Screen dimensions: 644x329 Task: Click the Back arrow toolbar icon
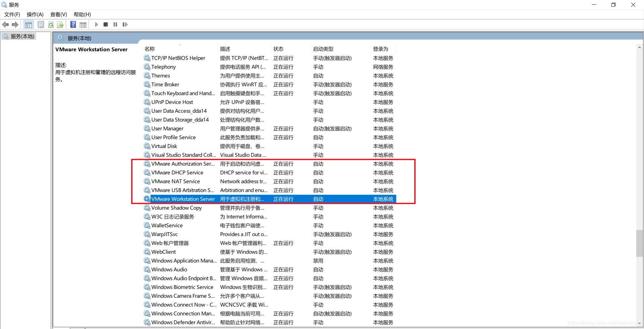click(x=6, y=25)
